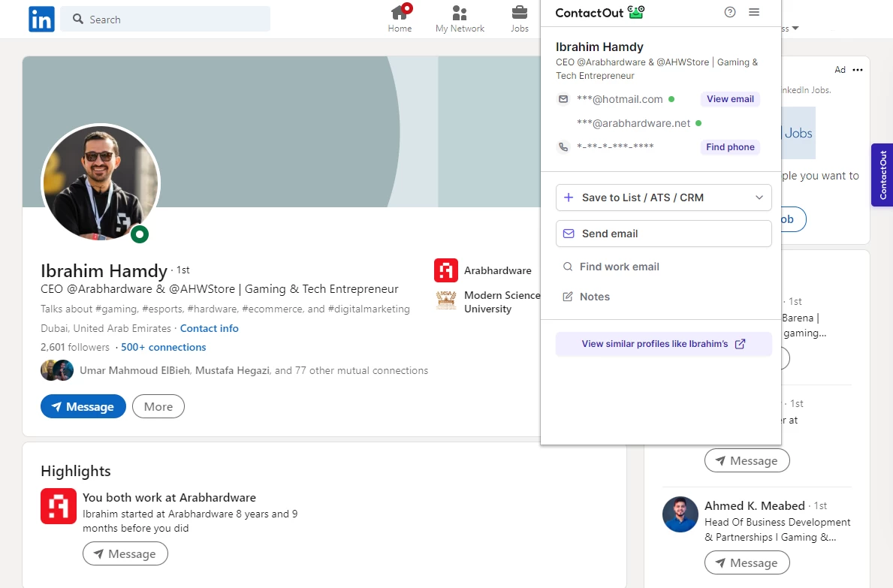Open the 500+ connections link
Image resolution: width=893 pixels, height=588 pixels.
pos(164,347)
